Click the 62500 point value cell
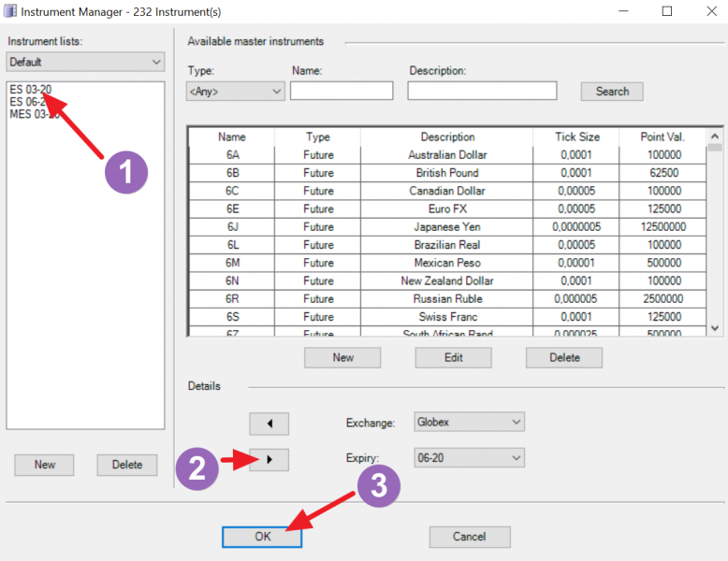This screenshot has height=561, width=728. click(x=664, y=173)
